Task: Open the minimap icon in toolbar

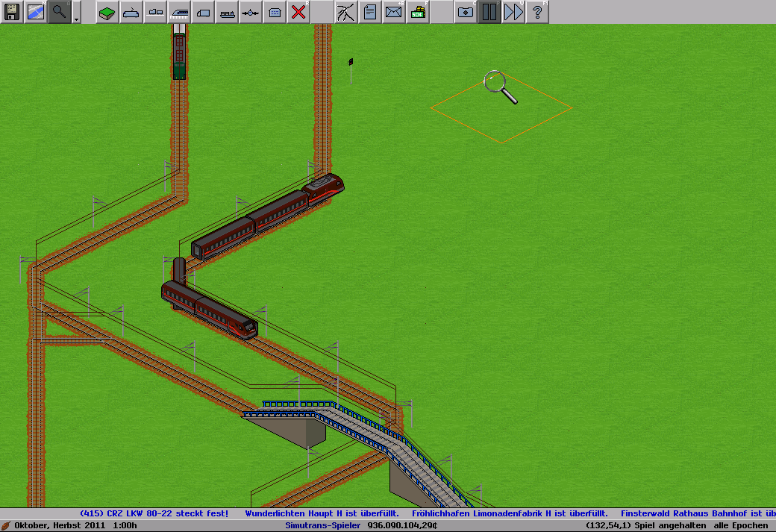Action: (36, 12)
